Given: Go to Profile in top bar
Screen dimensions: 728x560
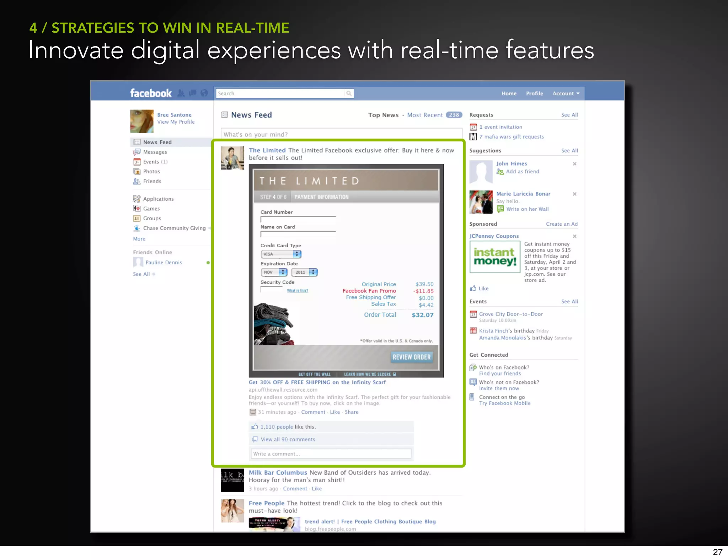Looking at the screenshot, I should coord(535,93).
